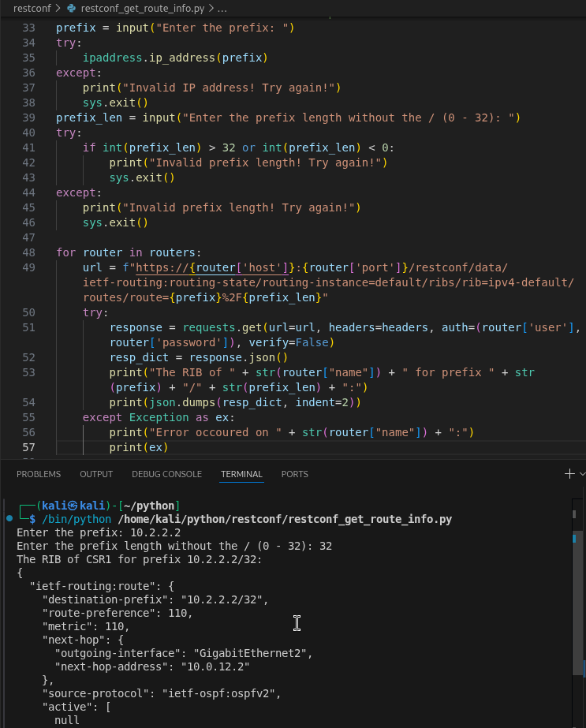586x728 pixels.
Task: Click 'ipaddress.ip_address(prefix)' on line 35
Action: [x=175, y=58]
